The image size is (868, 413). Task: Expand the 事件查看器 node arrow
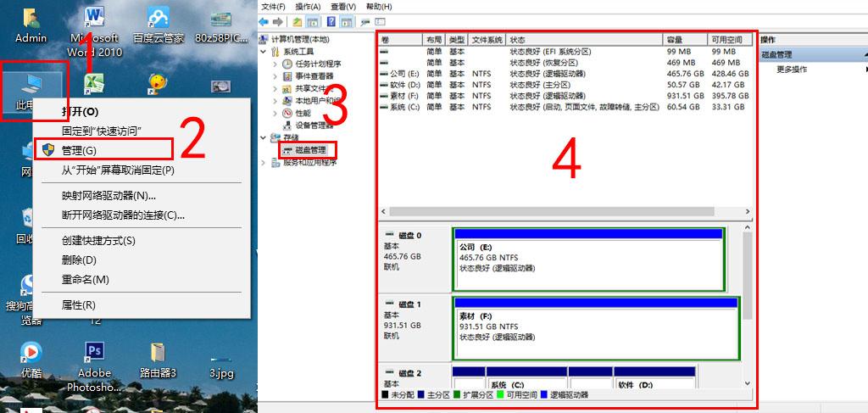(275, 75)
